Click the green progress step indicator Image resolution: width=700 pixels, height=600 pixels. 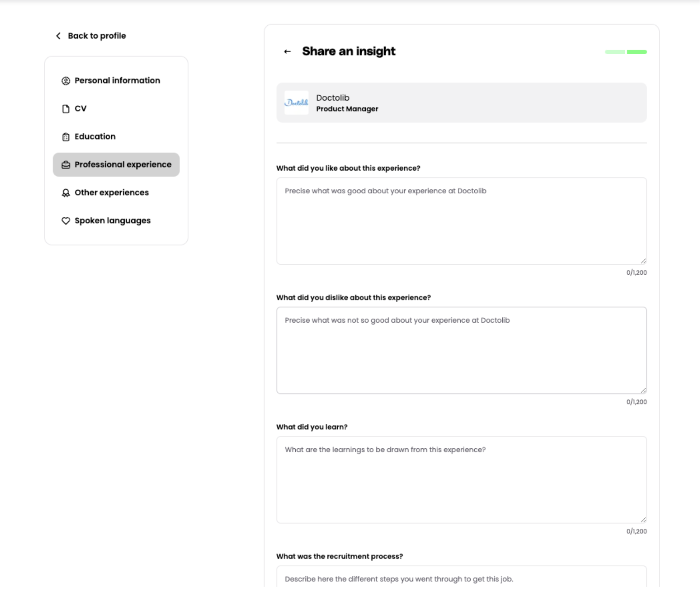(637, 52)
